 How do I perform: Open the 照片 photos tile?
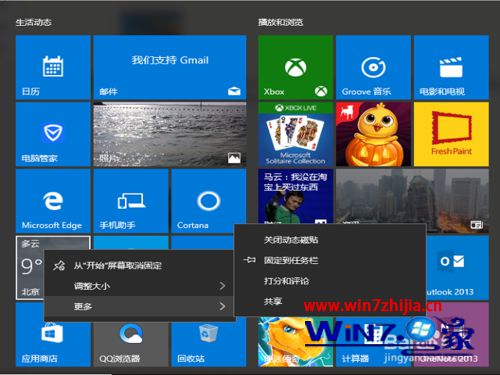[x=170, y=134]
